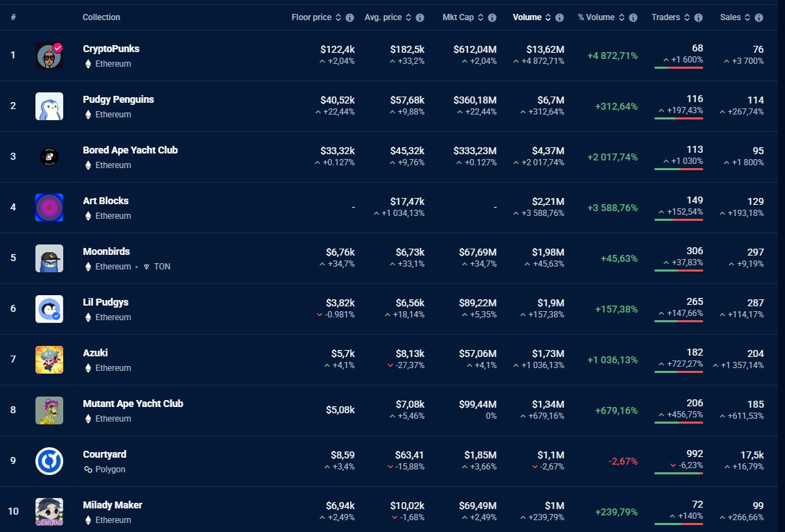This screenshot has width=785, height=532.
Task: Sort by % Volume arrows
Action: click(622, 17)
